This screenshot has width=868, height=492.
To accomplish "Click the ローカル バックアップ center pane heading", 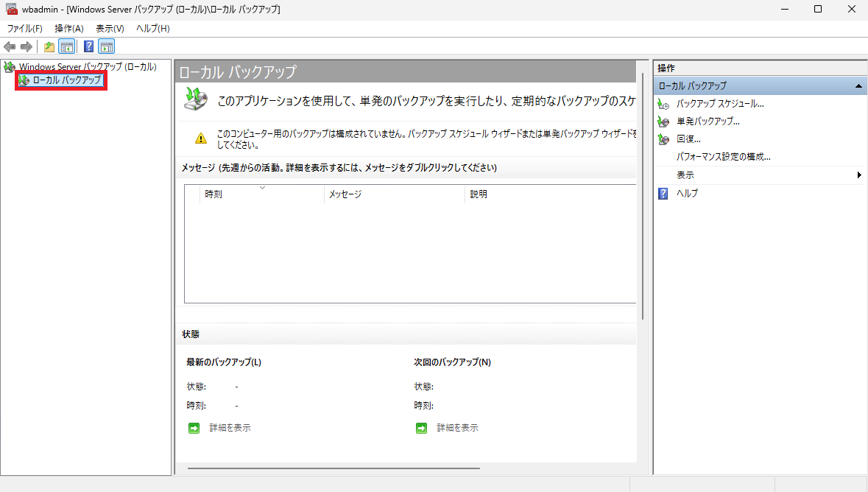I will pos(238,72).
